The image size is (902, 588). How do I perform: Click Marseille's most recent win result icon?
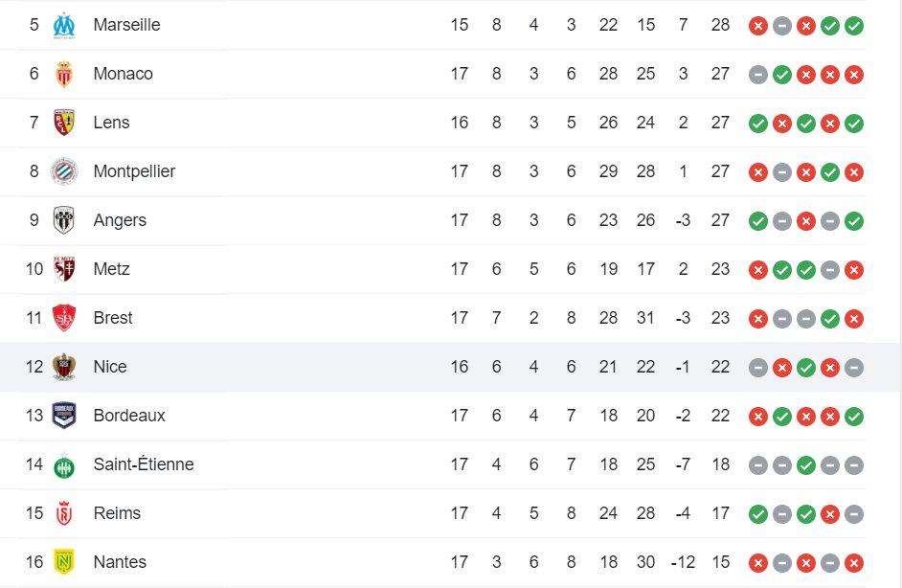click(854, 26)
